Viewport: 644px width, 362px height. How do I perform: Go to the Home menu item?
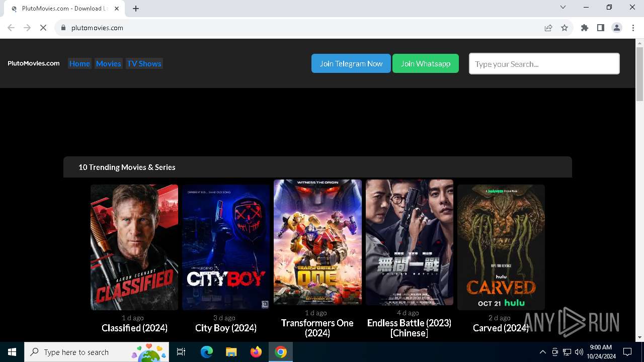point(79,63)
